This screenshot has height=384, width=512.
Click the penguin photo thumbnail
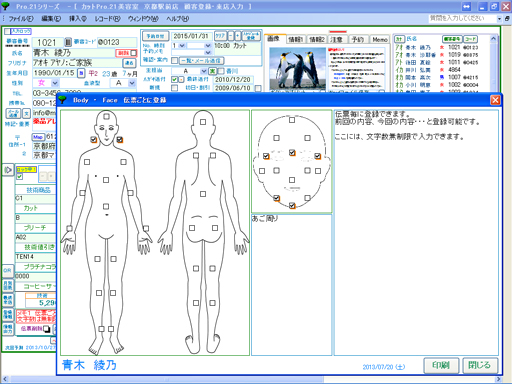(x=297, y=68)
